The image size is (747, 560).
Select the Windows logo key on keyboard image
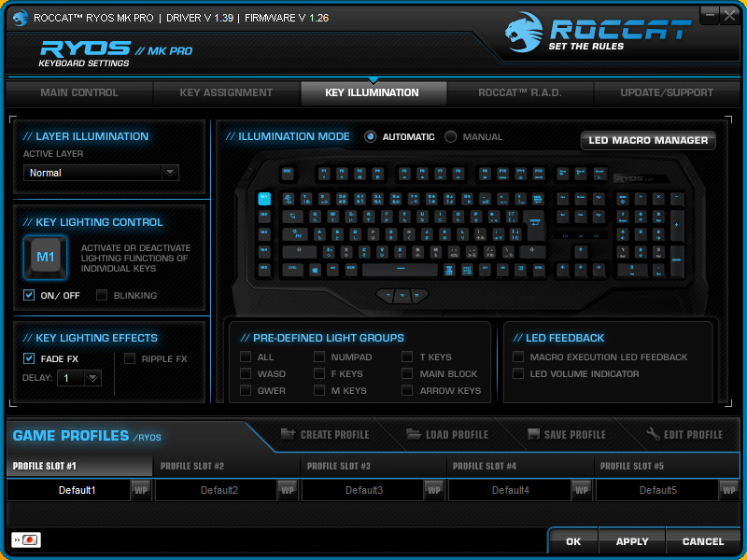(315, 270)
